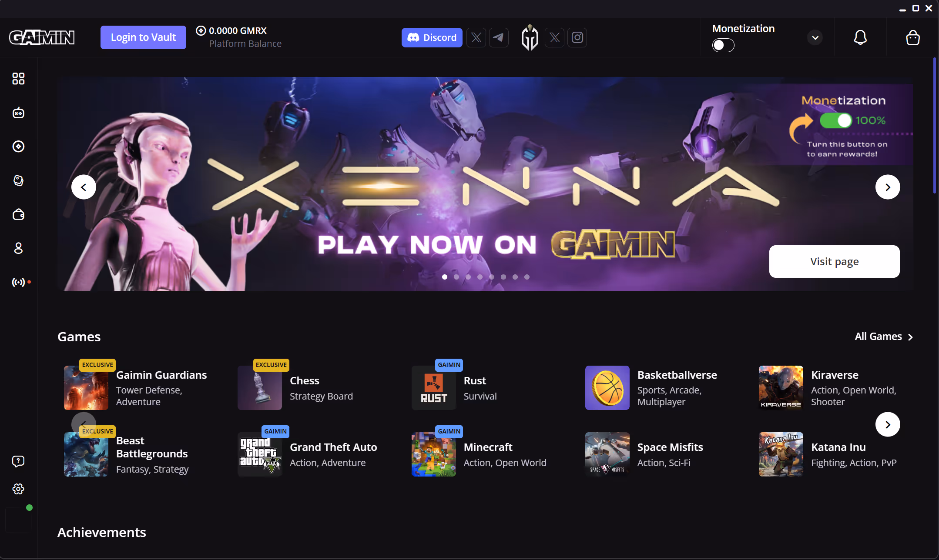
Task: Advance banner with right arrow
Action: coord(888,187)
